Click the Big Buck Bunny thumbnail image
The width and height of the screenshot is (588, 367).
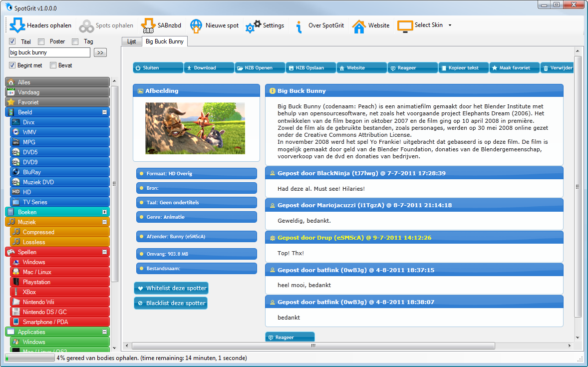pos(195,128)
